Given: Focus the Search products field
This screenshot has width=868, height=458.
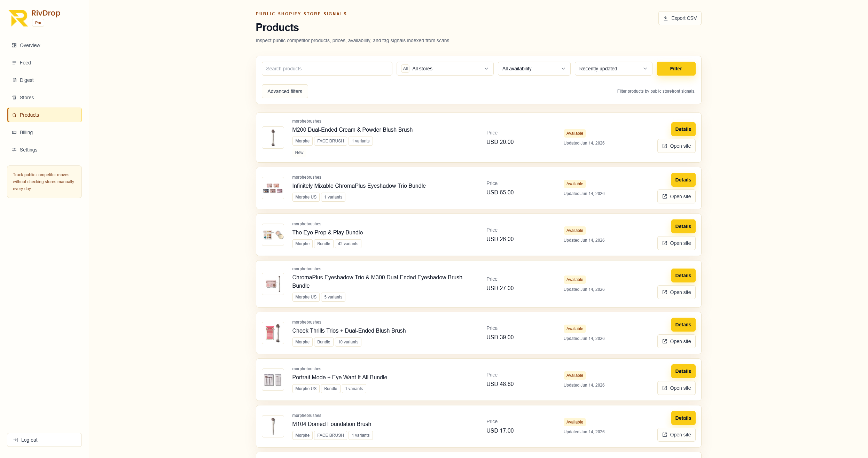Looking at the screenshot, I should click(x=327, y=69).
